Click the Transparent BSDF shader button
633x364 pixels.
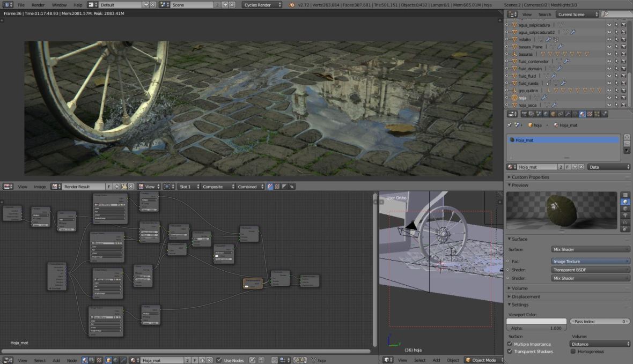click(x=591, y=270)
